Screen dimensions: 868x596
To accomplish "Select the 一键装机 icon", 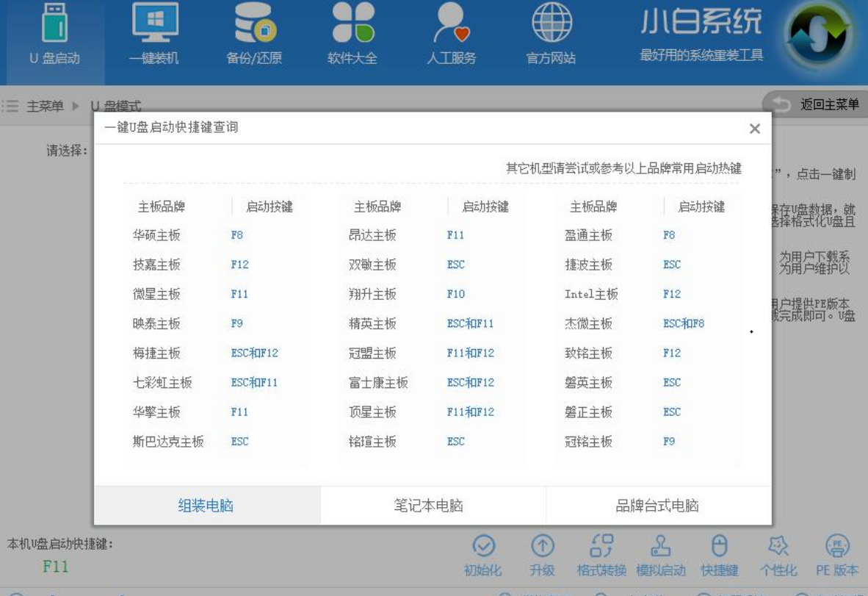I will tap(154, 26).
